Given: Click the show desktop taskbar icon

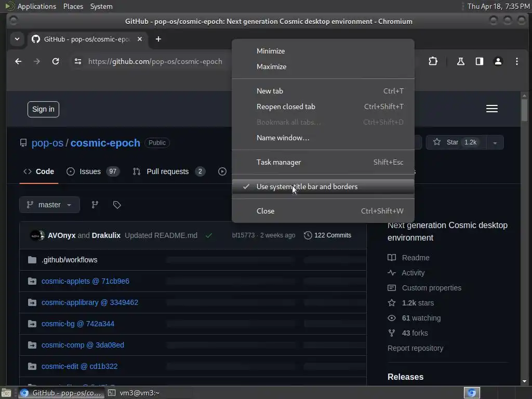Looking at the screenshot, I should [x=6, y=393].
